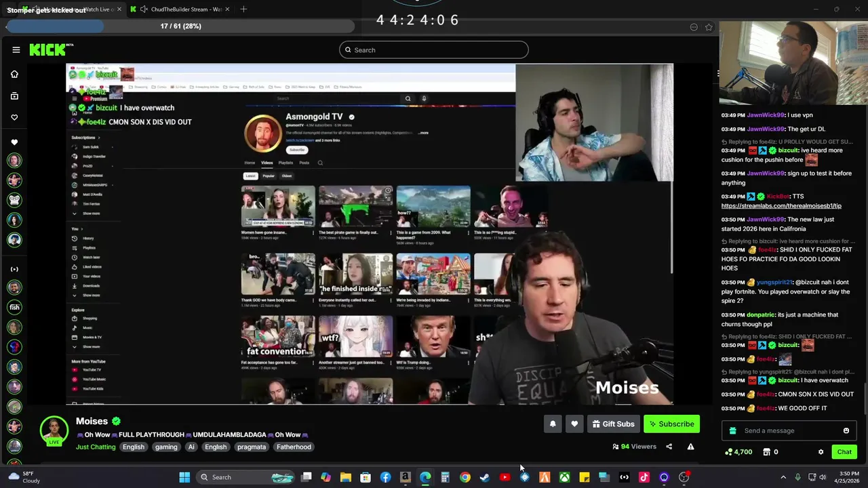Click the viewer count label

[635, 447]
